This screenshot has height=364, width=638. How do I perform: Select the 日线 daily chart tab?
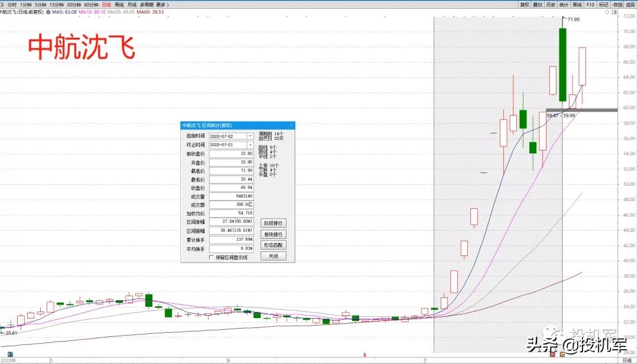click(x=106, y=5)
